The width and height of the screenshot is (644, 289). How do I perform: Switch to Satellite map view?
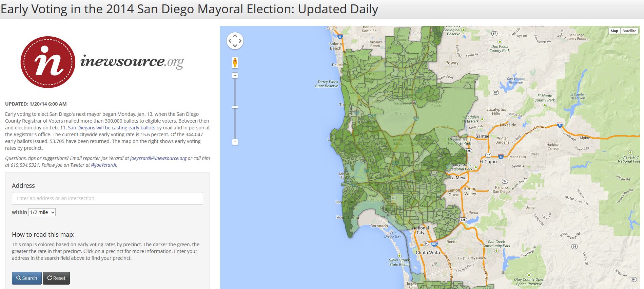click(x=629, y=31)
